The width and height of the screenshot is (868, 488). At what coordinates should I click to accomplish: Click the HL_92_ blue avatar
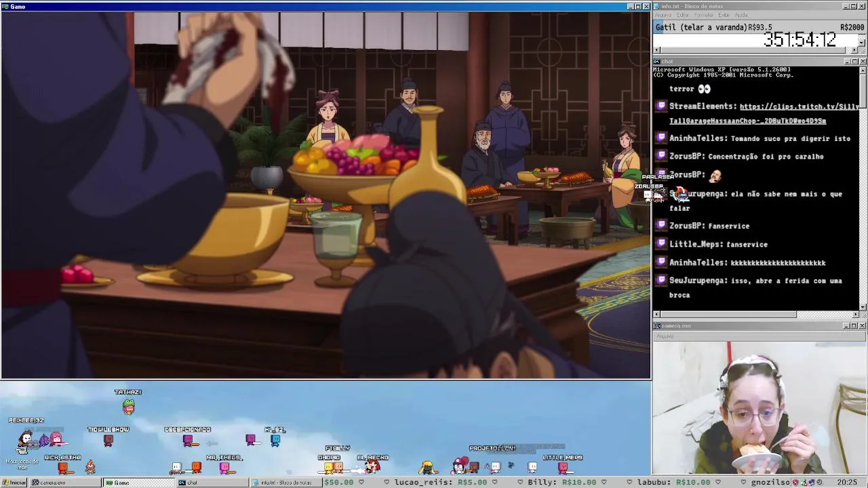pos(275,441)
